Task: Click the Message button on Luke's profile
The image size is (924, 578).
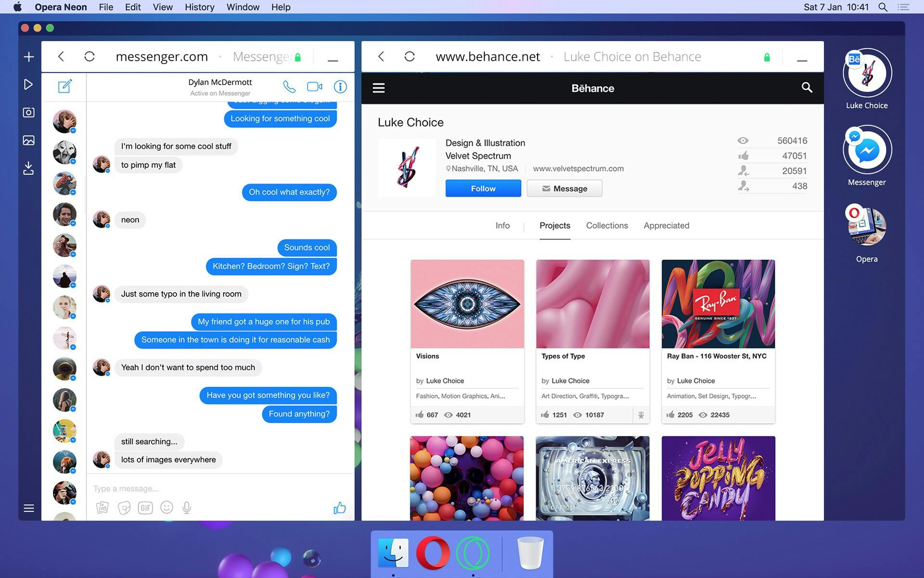Action: click(x=564, y=188)
